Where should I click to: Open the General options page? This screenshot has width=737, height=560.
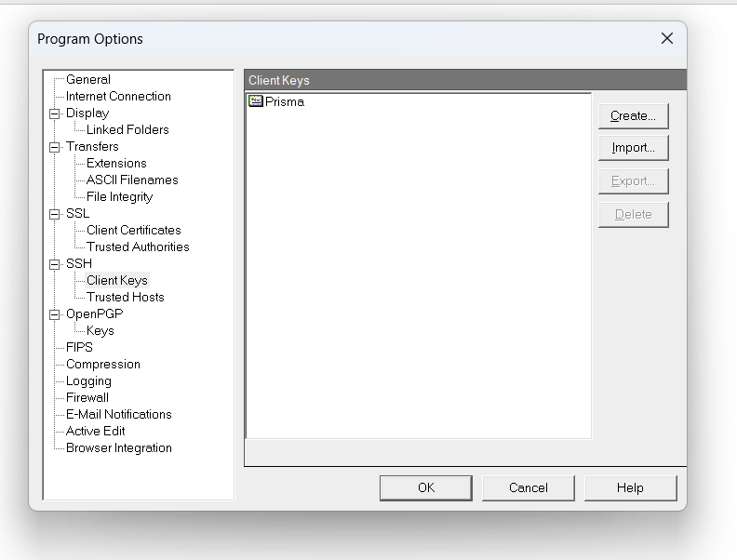point(88,79)
